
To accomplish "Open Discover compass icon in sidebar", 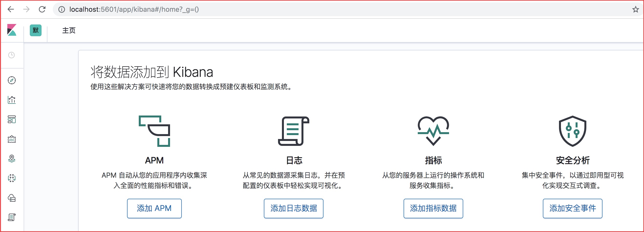I will [x=12, y=80].
